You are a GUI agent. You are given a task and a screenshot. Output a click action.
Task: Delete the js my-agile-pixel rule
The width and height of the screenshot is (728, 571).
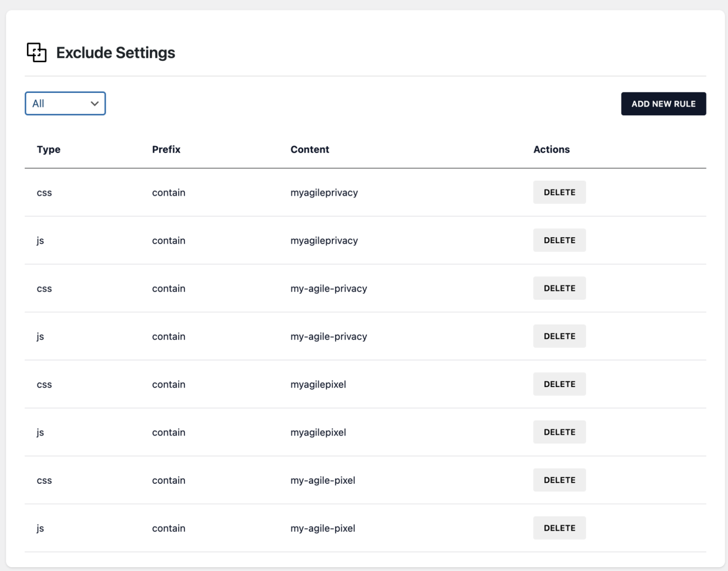point(559,527)
